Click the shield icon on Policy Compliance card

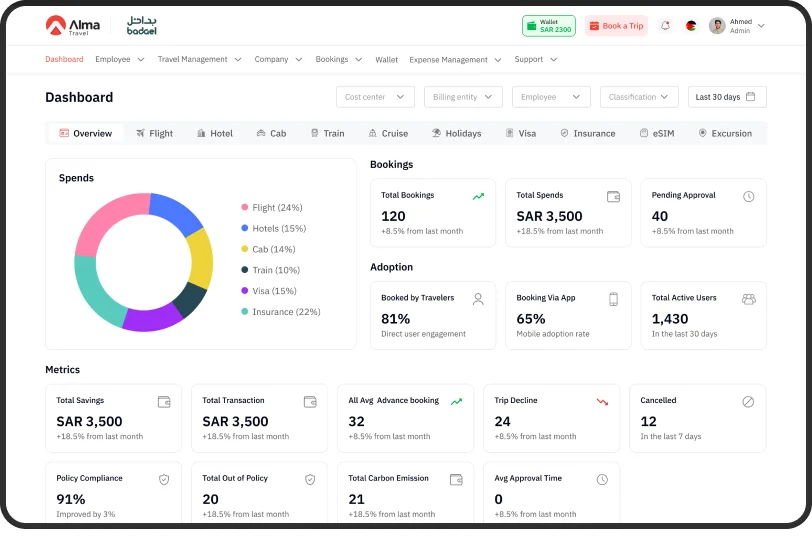click(164, 480)
